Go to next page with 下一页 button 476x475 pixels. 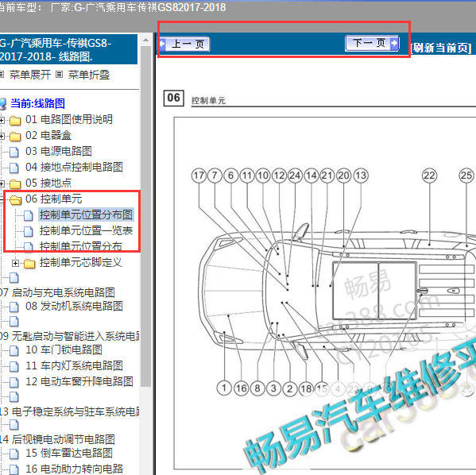[x=372, y=43]
